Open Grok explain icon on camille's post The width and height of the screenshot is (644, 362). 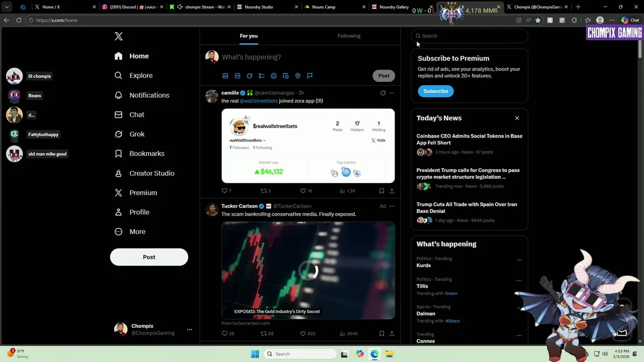383,93
